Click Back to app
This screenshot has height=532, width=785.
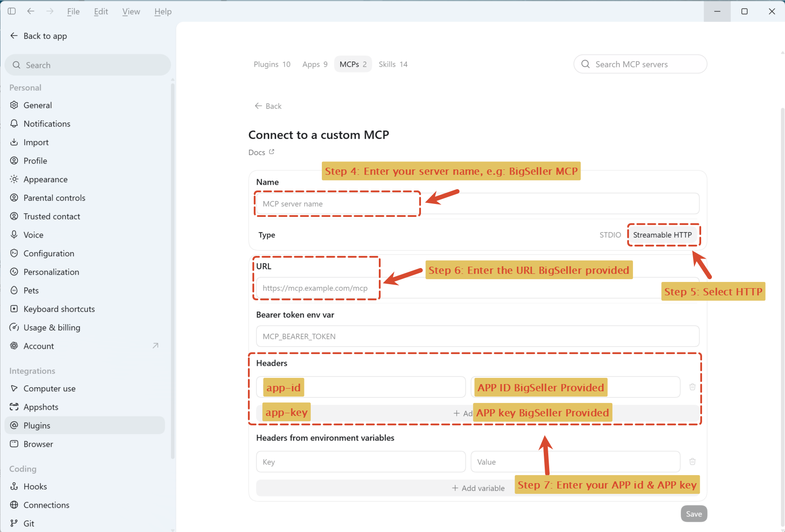click(x=39, y=36)
